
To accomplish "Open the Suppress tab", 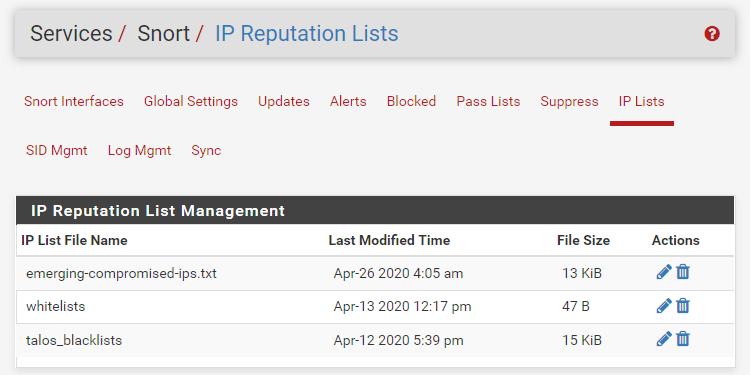I will (x=569, y=101).
